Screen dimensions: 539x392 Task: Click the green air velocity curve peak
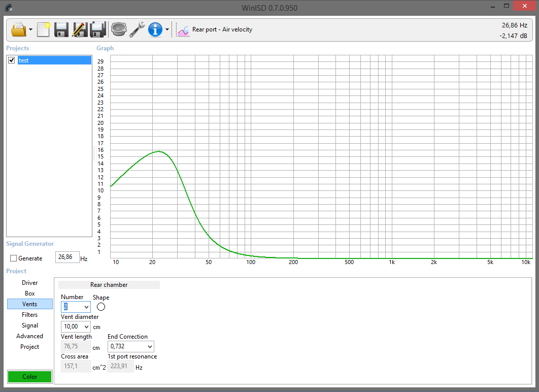(158, 151)
